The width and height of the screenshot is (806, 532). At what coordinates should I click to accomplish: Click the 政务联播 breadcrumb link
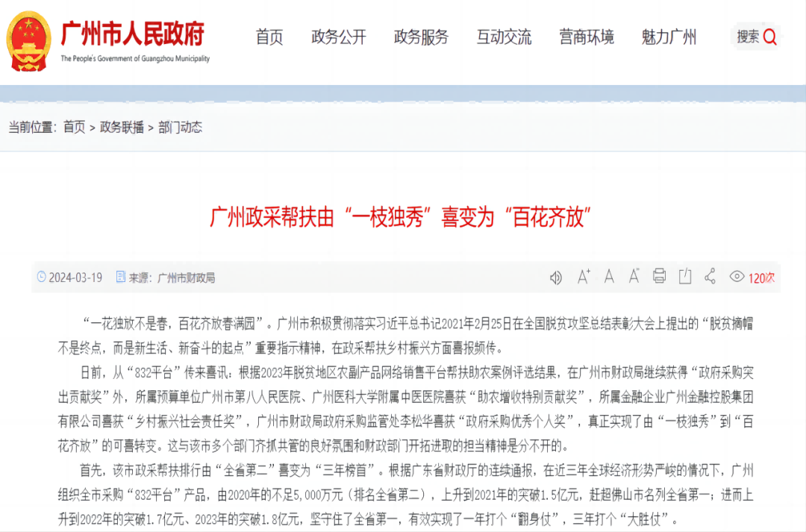click(122, 128)
